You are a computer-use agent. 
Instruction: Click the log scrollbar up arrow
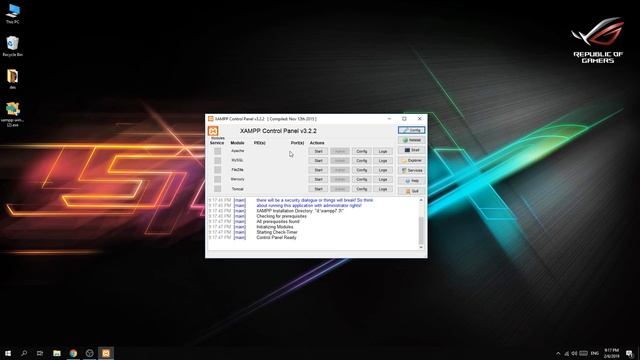click(x=421, y=200)
